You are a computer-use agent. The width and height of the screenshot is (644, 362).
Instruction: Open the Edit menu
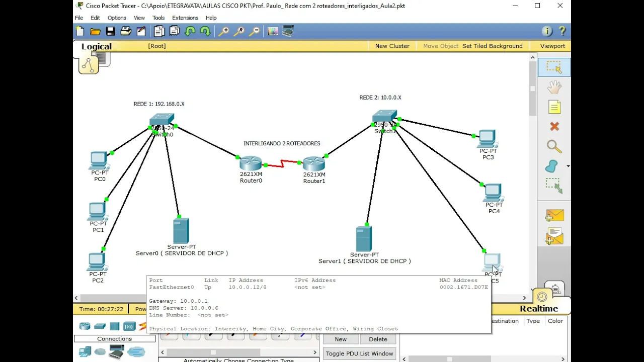(95, 18)
